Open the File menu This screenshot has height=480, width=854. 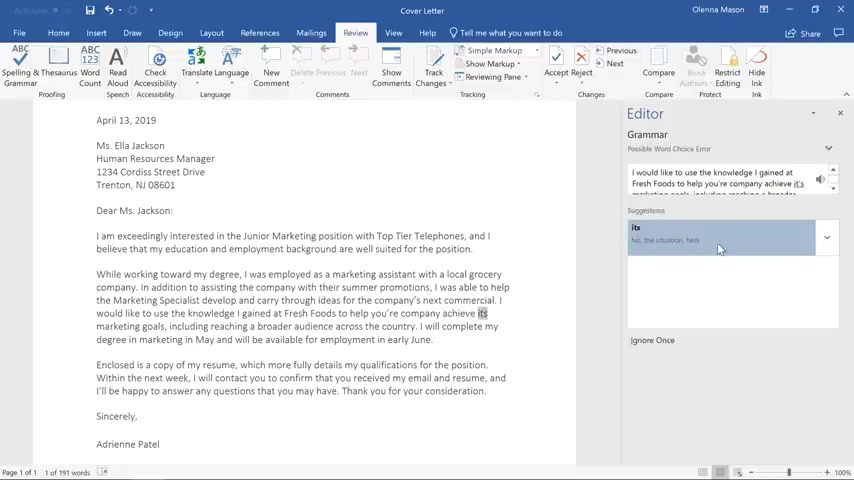[19, 33]
